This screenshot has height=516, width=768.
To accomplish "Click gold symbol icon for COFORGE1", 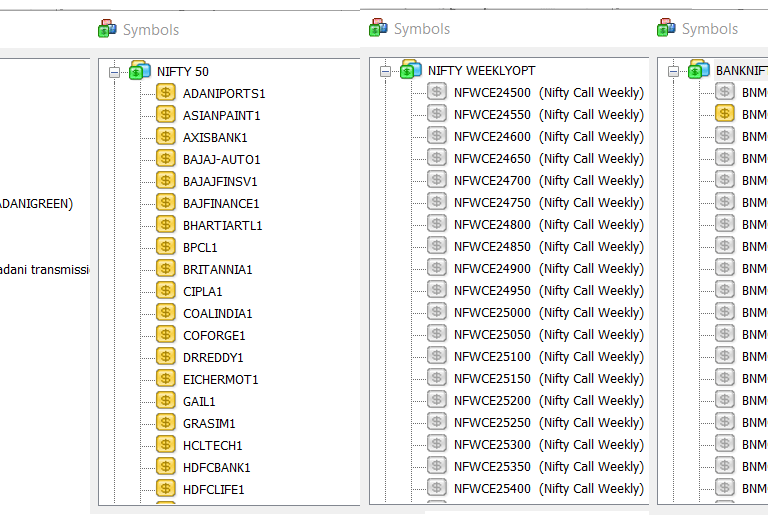I will pyautogui.click(x=166, y=335).
